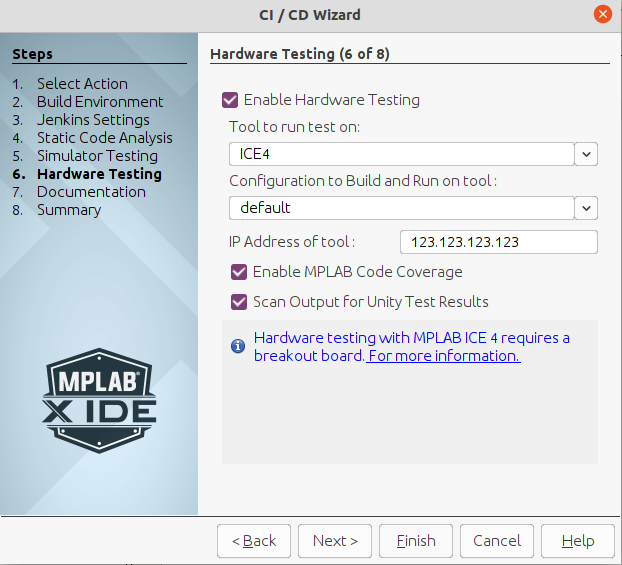Click the IP Address of tool field
Image resolution: width=622 pixels, height=565 pixels.
(x=498, y=242)
